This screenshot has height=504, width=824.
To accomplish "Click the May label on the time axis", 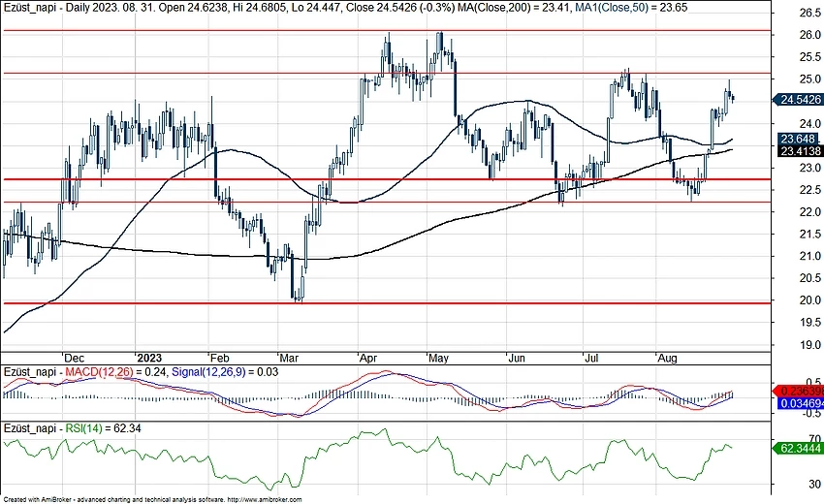I will tap(438, 358).
